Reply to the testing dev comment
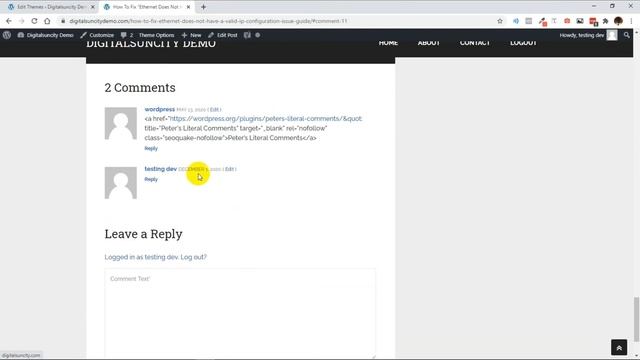Screen dimensions: 640x360 pyautogui.click(x=151, y=179)
